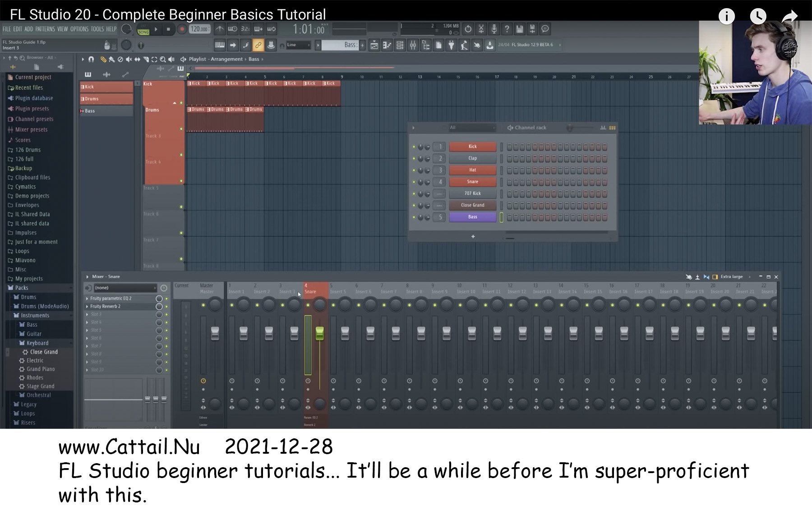
Task: Click the Kick channel button
Action: (x=472, y=147)
